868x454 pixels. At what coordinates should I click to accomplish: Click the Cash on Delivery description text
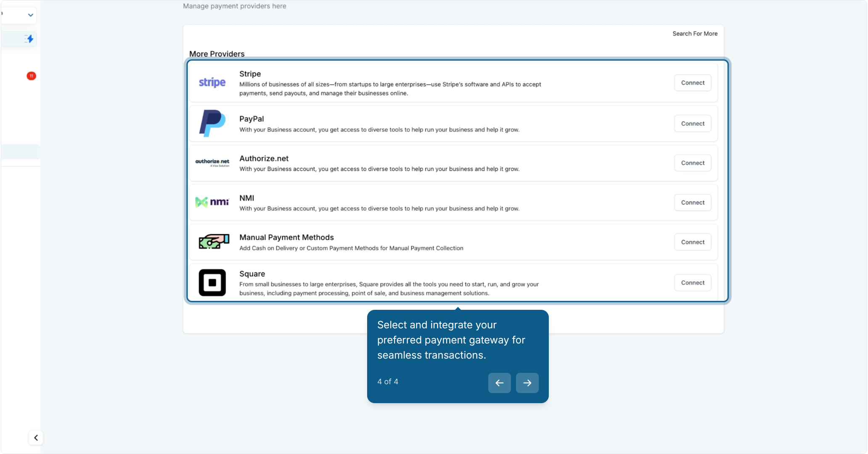coord(351,248)
